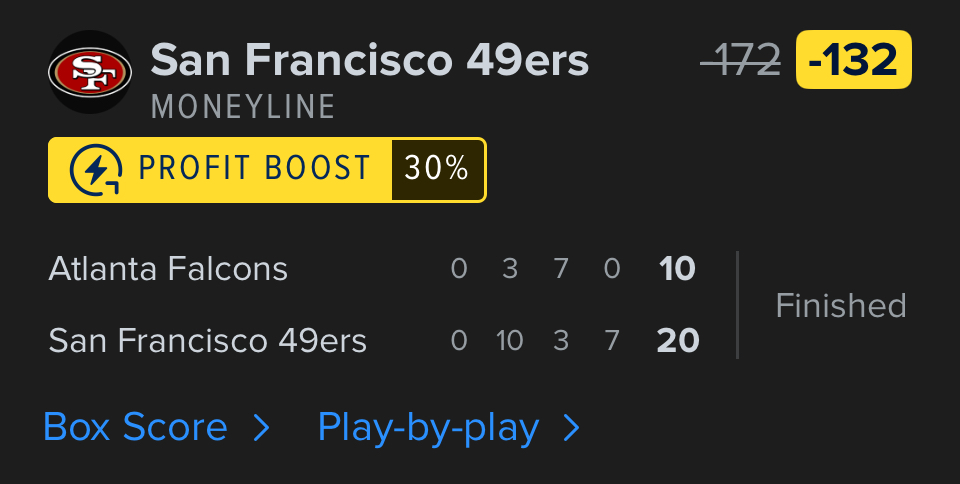Click the chevron arrow beside Play-by-play
This screenshot has width=960, height=484.
(572, 429)
